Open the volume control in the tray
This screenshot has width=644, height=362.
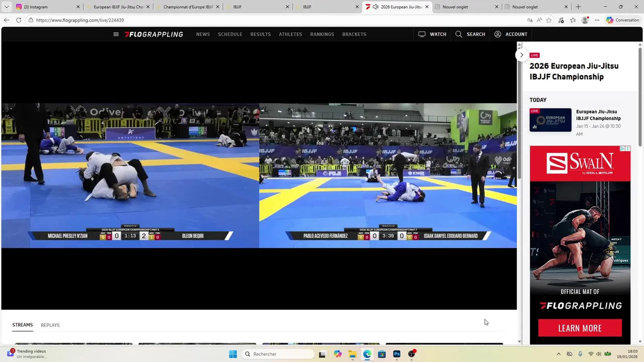599,354
